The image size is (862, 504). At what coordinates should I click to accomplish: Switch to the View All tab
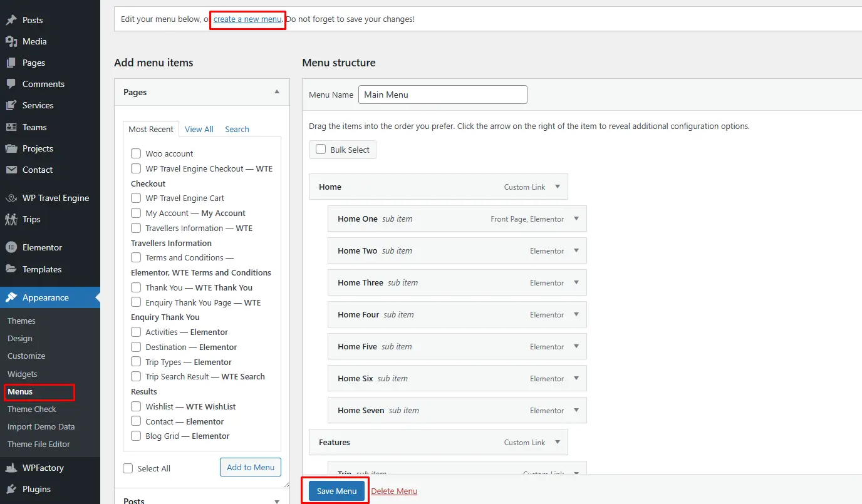[x=199, y=129]
